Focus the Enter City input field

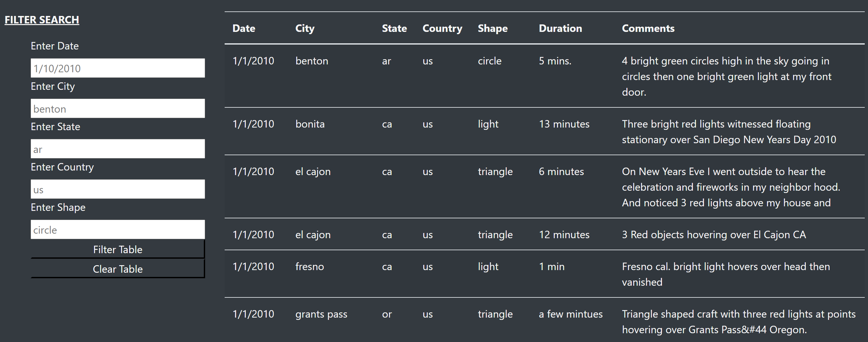tap(118, 108)
